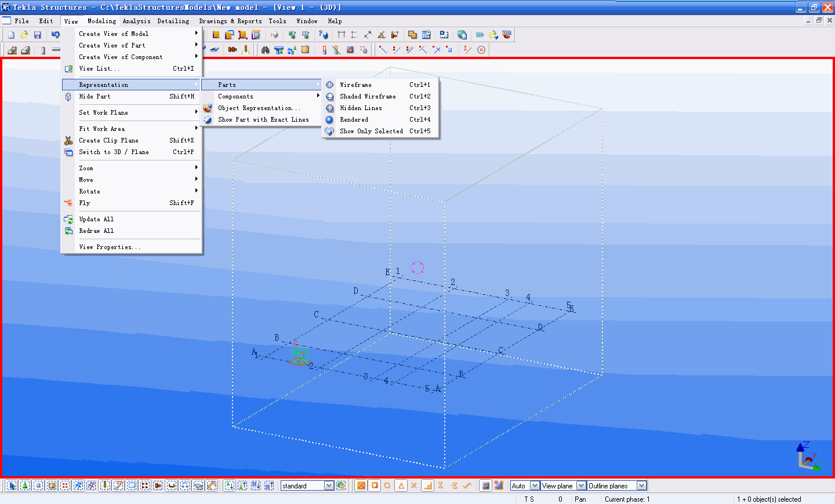Click the Rendered blue sphere icon
Screen dimensions: 835x504
point(329,119)
